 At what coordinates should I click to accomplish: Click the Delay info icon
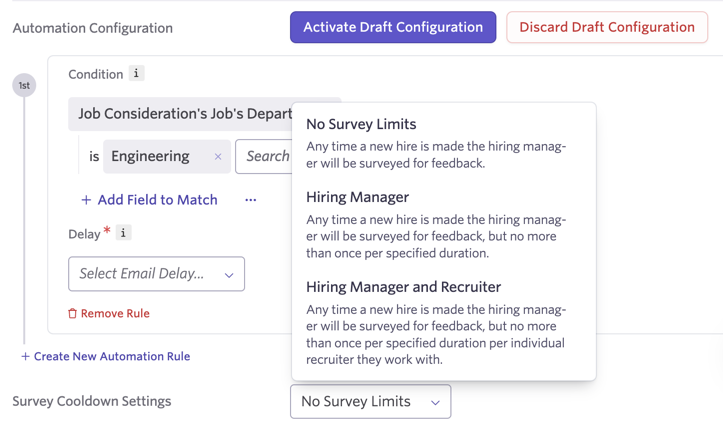[123, 233]
